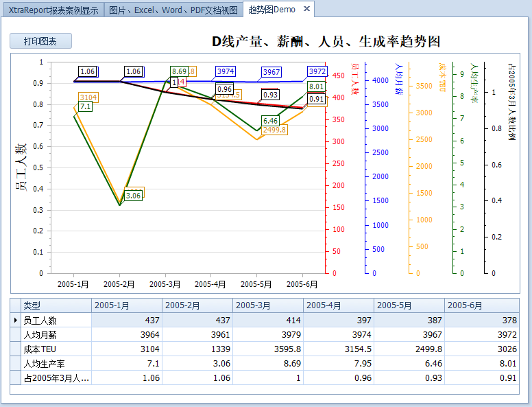Viewport: 532px width, 407px height.
Task: Click the 2005-1月 column header in grid
Action: point(127,305)
